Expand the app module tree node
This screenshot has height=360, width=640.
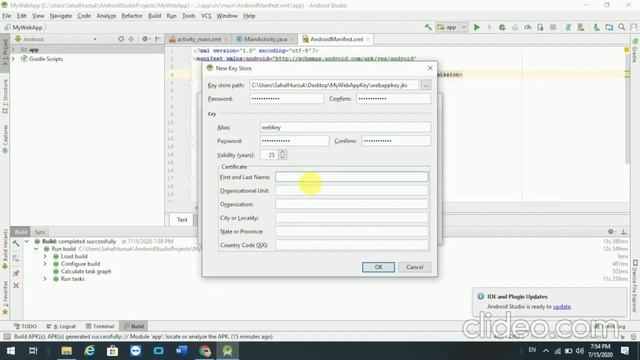(14, 49)
